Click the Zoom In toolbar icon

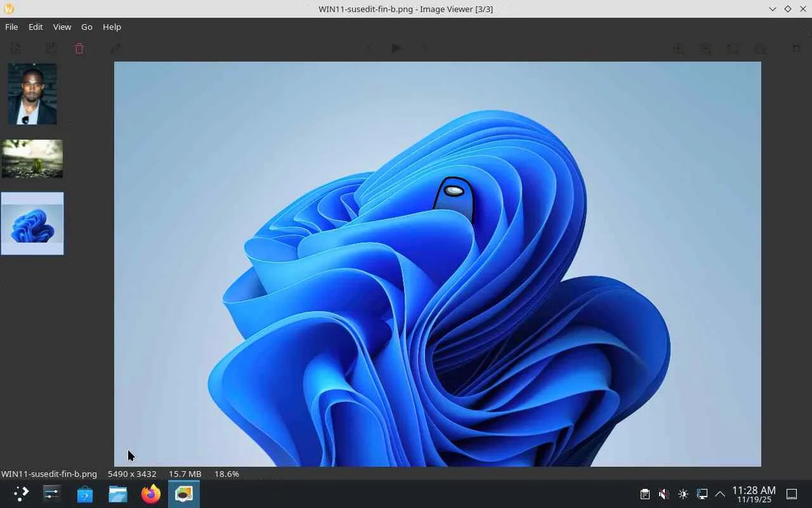(x=678, y=48)
